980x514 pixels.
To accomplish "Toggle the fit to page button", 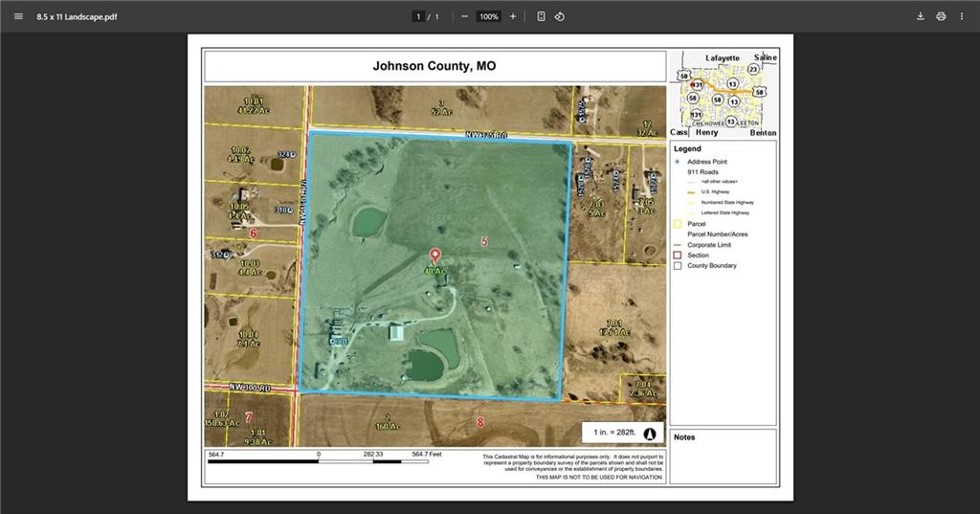I will point(541,16).
